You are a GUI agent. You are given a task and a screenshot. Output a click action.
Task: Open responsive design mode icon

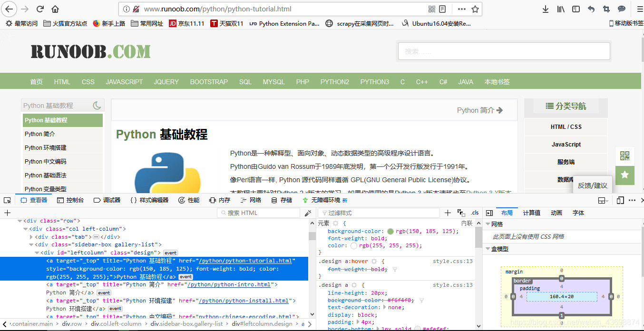[x=620, y=200]
